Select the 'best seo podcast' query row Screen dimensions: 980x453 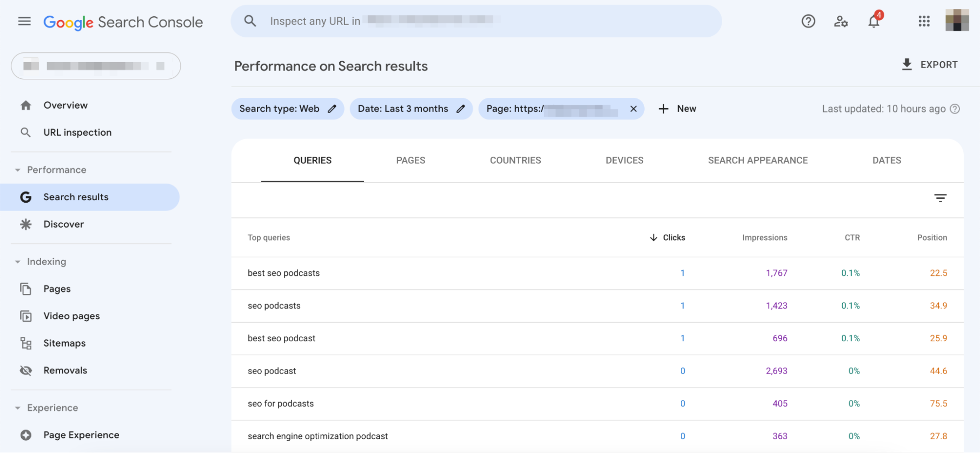[x=597, y=338]
